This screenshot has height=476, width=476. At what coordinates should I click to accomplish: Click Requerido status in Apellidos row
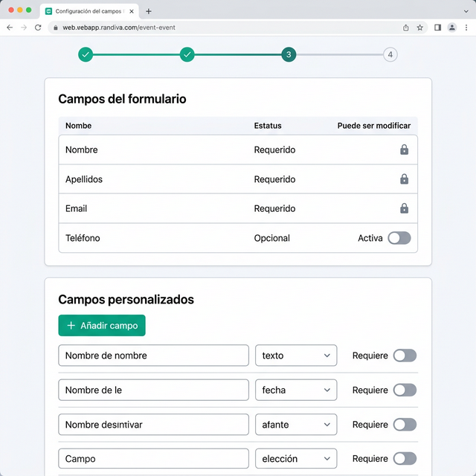[274, 179]
